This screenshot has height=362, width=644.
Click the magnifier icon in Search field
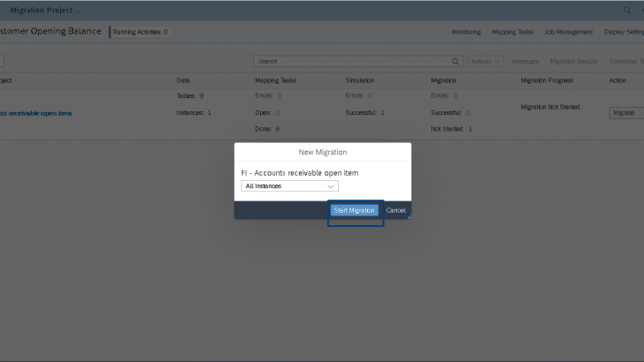(456, 62)
